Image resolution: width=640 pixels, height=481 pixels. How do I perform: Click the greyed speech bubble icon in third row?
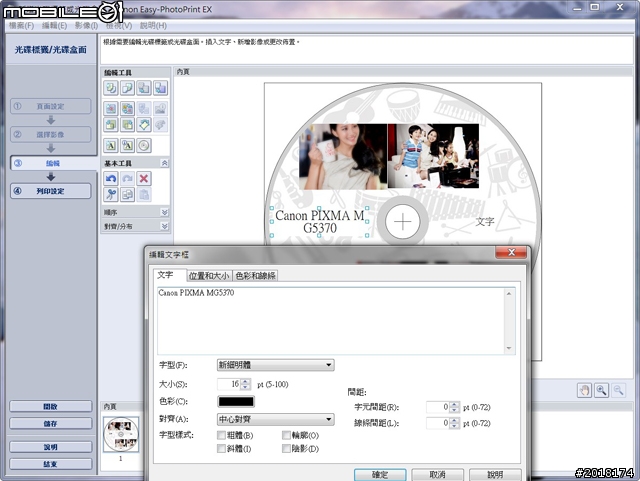tap(160, 125)
